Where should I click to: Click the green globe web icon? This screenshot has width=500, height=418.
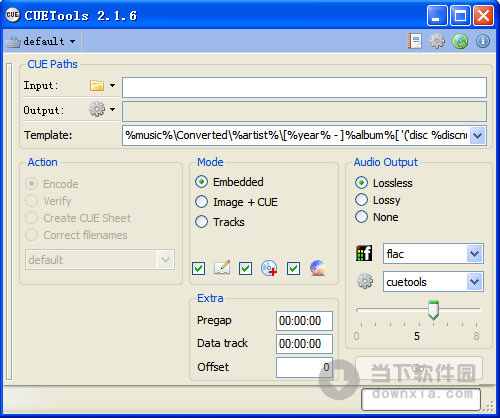[460, 41]
